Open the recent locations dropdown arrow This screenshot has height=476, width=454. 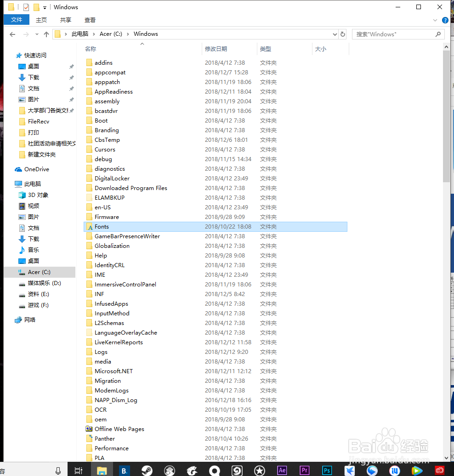pyautogui.click(x=37, y=34)
